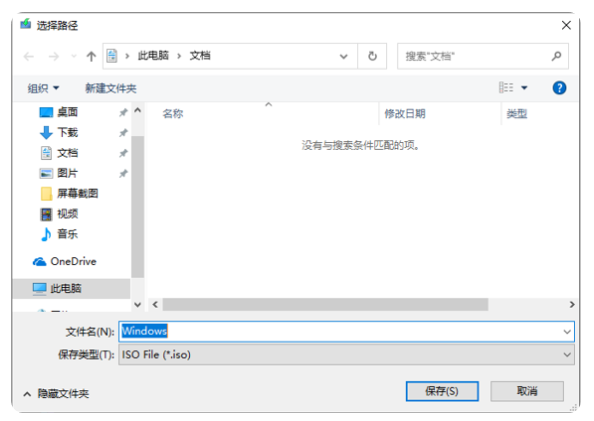This screenshot has height=421, width=594.
Task: Click the pin icon beside 下载
Action: [123, 133]
